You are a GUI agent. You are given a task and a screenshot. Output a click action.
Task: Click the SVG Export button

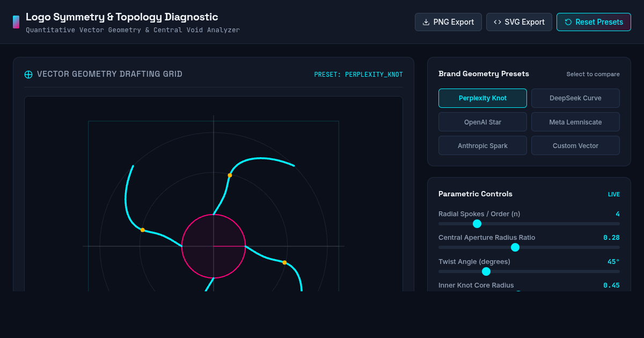tap(519, 22)
